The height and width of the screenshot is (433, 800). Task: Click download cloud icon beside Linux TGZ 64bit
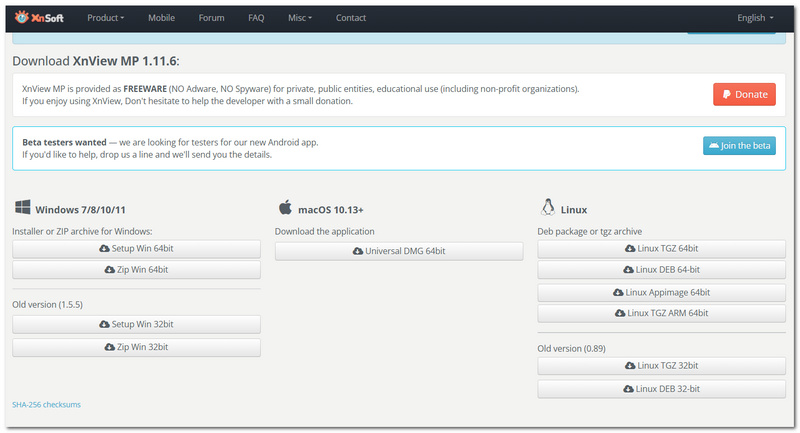coord(630,248)
